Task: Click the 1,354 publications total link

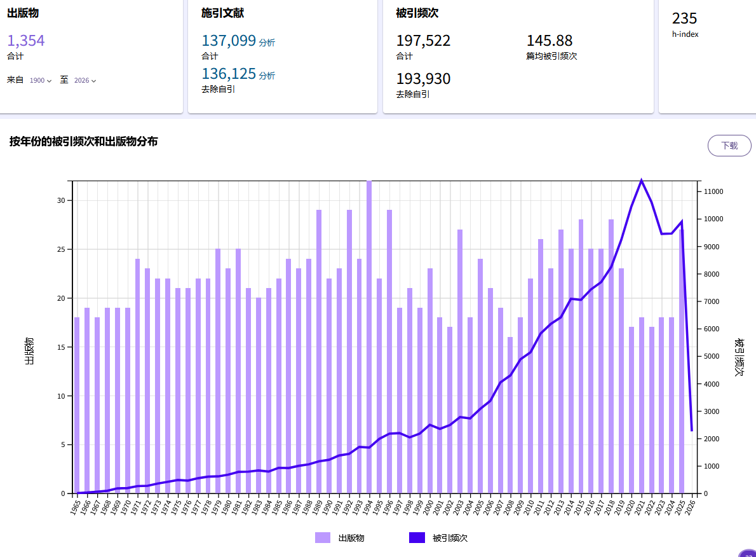Action: coord(26,41)
